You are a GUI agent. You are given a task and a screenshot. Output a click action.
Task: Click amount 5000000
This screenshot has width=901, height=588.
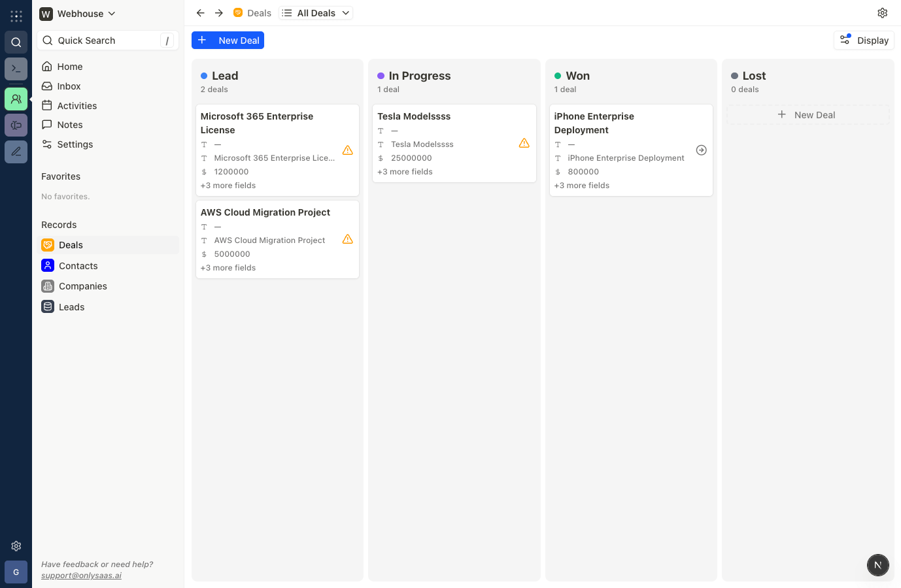coord(232,254)
